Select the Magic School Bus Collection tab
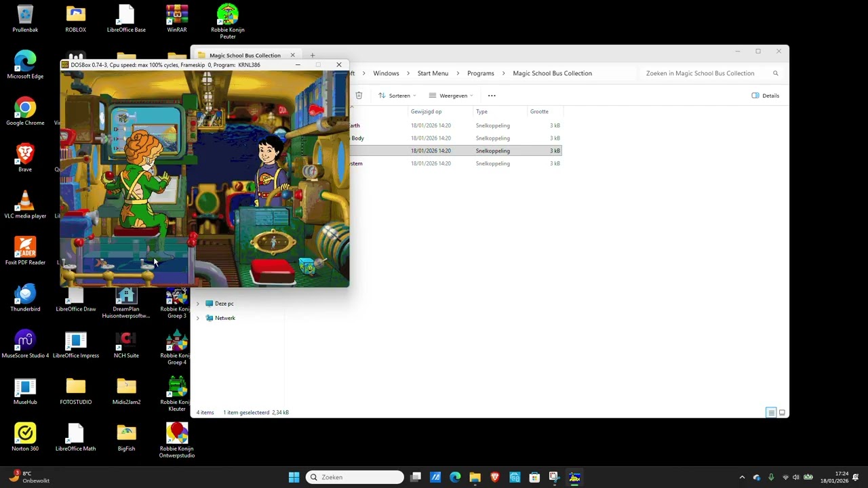The height and width of the screenshot is (488, 868). (x=246, y=56)
